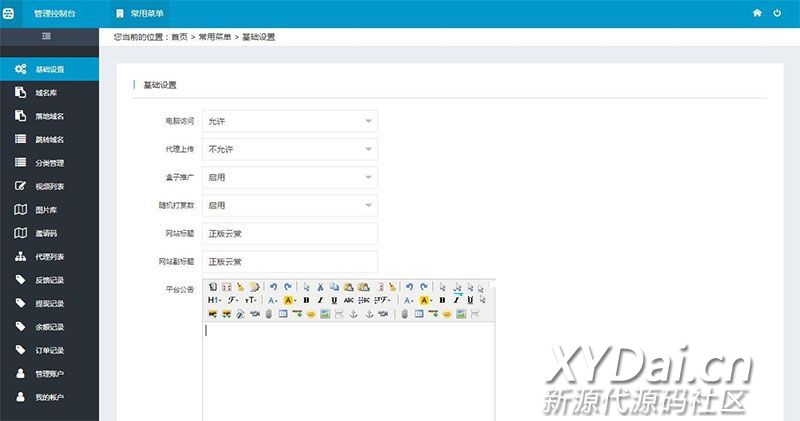The image size is (800, 421).
Task: Go to 邀请码 page
Action: [49, 233]
